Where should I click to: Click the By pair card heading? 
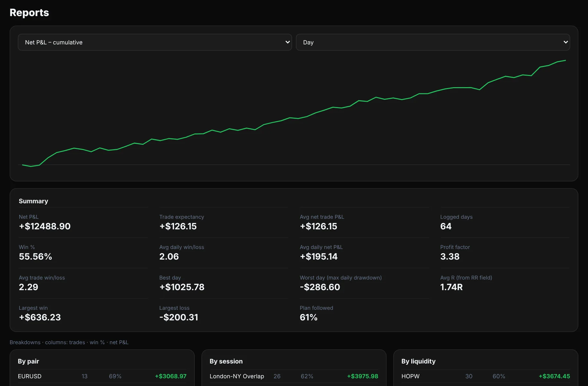pyautogui.click(x=28, y=361)
